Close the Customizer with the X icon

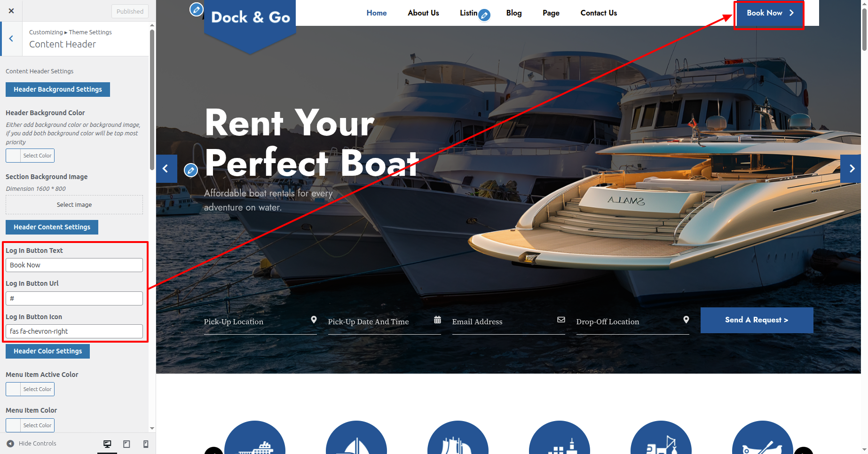coord(11,11)
